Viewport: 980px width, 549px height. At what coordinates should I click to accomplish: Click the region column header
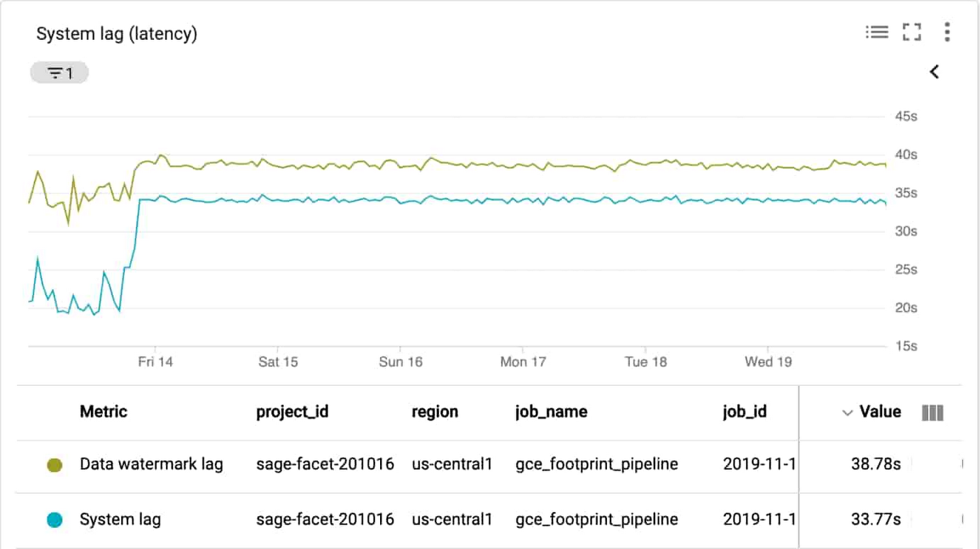click(x=435, y=412)
